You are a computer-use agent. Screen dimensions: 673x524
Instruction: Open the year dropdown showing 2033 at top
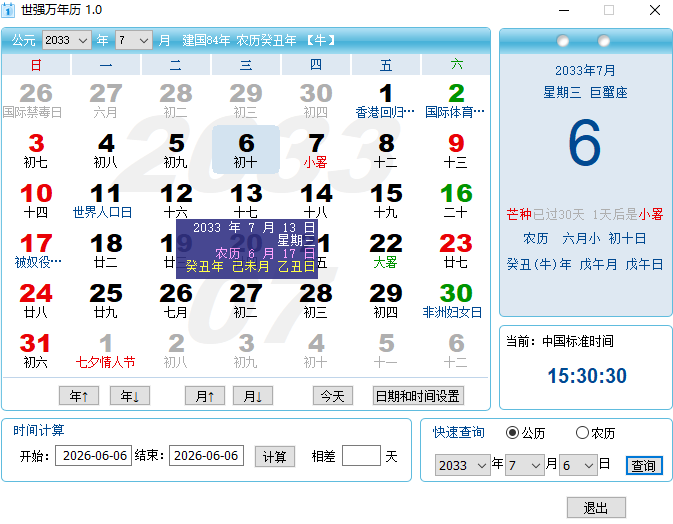67,40
